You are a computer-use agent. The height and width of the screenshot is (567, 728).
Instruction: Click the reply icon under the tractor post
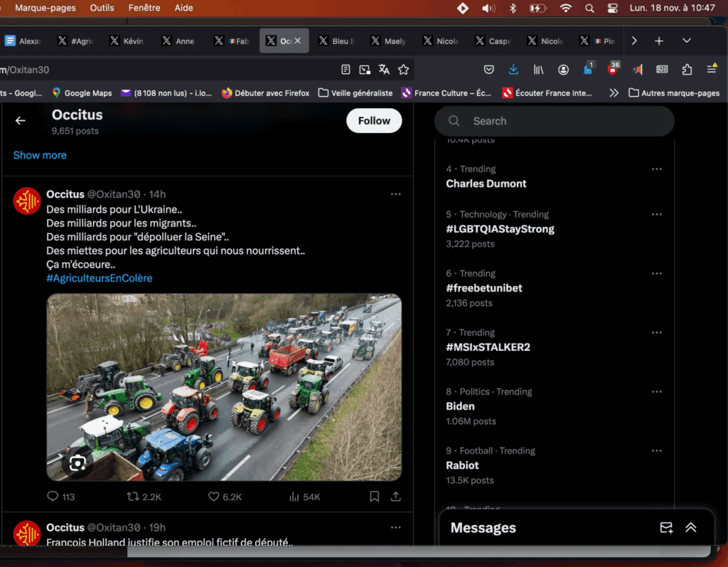pos(53,497)
